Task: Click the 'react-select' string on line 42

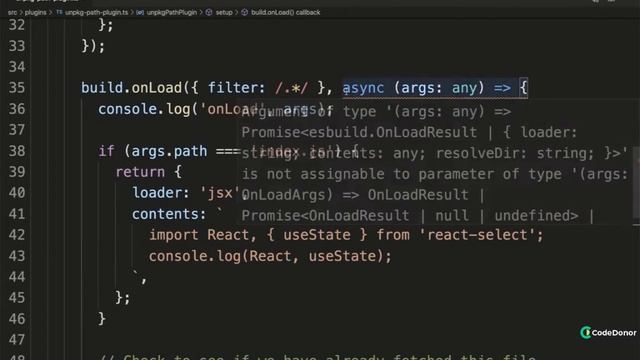Action: (x=477, y=235)
